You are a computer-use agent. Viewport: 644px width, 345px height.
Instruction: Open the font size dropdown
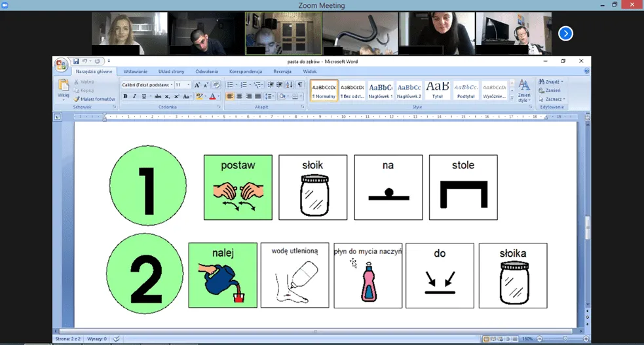[189, 85]
